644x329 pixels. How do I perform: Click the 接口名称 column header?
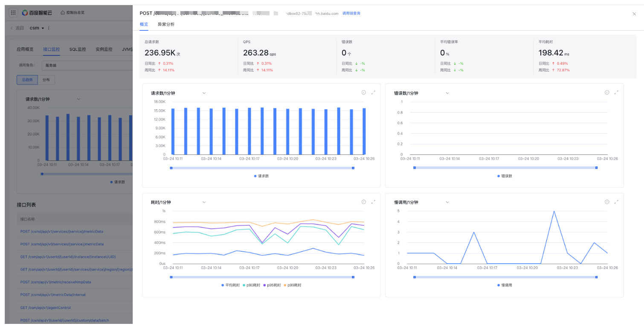click(28, 219)
